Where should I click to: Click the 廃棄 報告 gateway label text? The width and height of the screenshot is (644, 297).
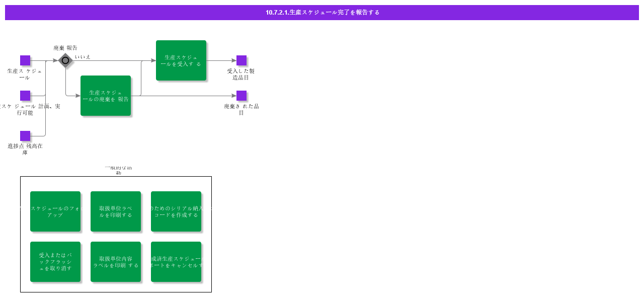tap(65, 48)
